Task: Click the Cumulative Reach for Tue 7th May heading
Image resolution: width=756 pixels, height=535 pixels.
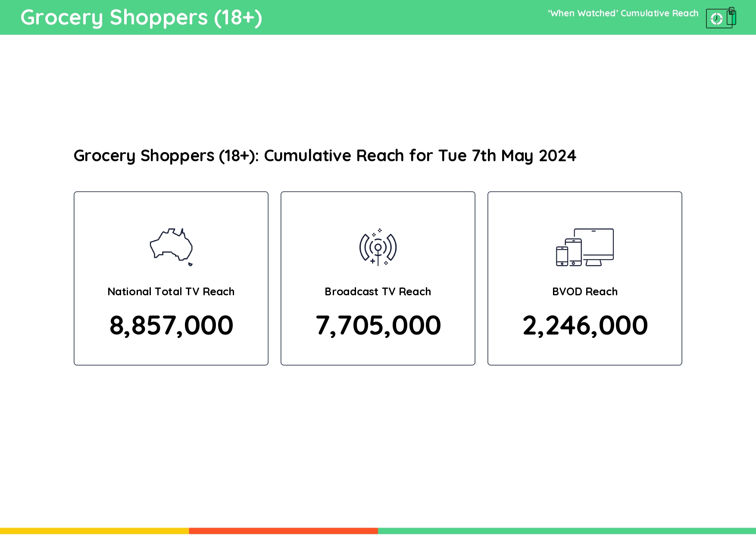Action: point(325,156)
